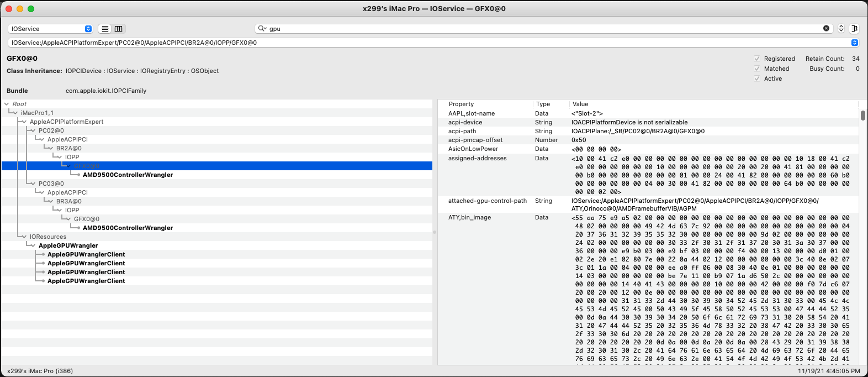868x377 pixels.
Task: Click the x299's iMac Pro (i386) status text
Action: [x=40, y=371]
